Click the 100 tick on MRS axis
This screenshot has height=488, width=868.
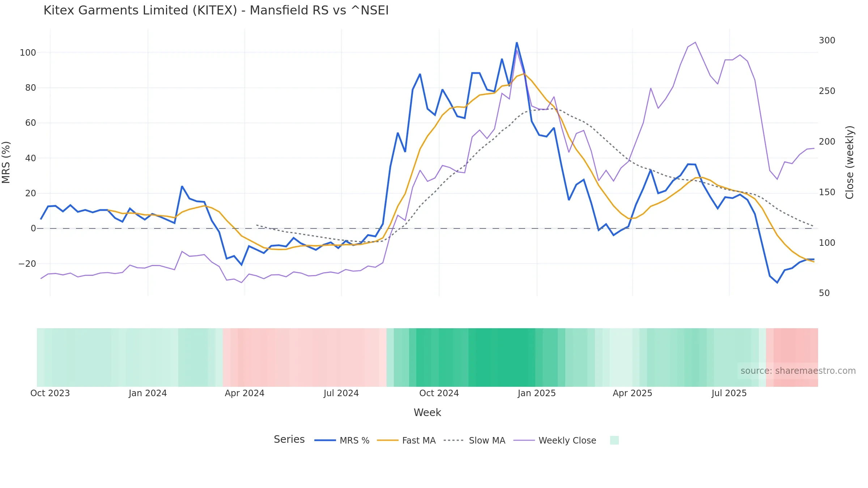28,53
